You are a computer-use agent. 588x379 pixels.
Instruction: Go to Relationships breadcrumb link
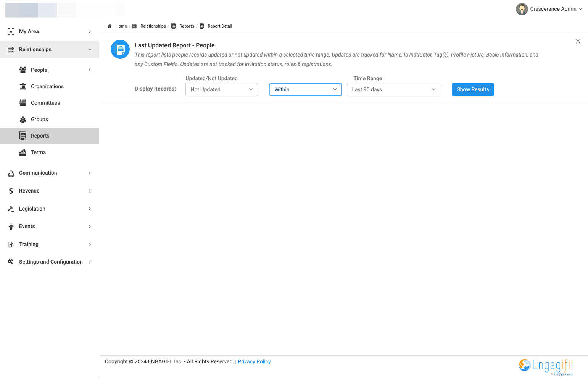click(x=153, y=26)
